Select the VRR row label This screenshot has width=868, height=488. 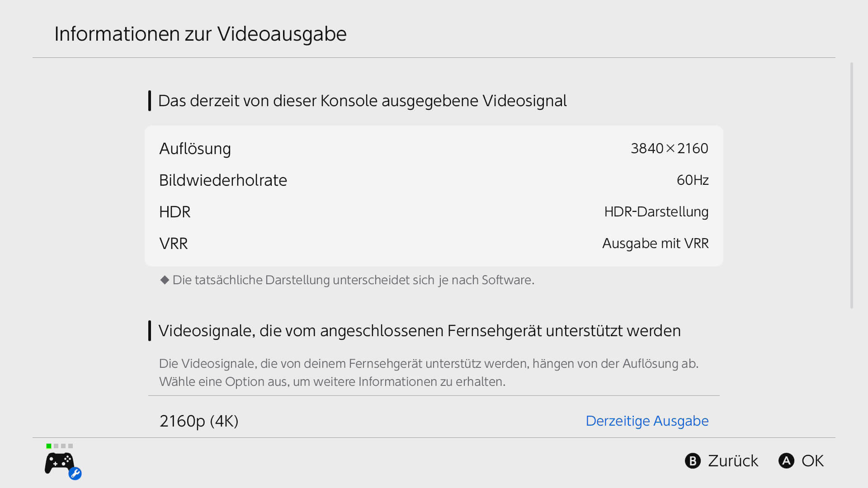click(x=174, y=243)
